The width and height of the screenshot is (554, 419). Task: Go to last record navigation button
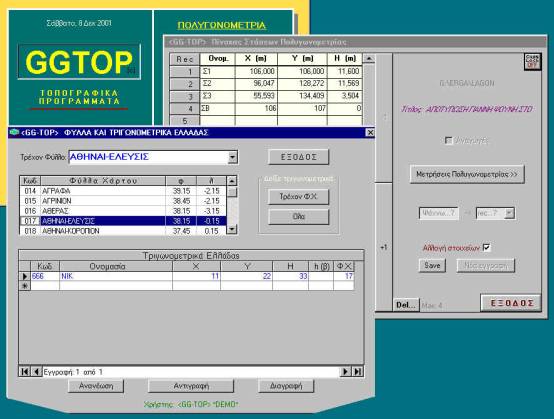pyautogui.click(x=358, y=372)
